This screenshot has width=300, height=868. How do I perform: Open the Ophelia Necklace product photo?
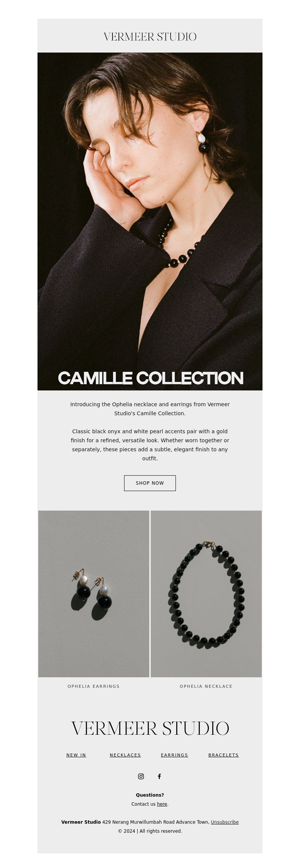tap(206, 594)
